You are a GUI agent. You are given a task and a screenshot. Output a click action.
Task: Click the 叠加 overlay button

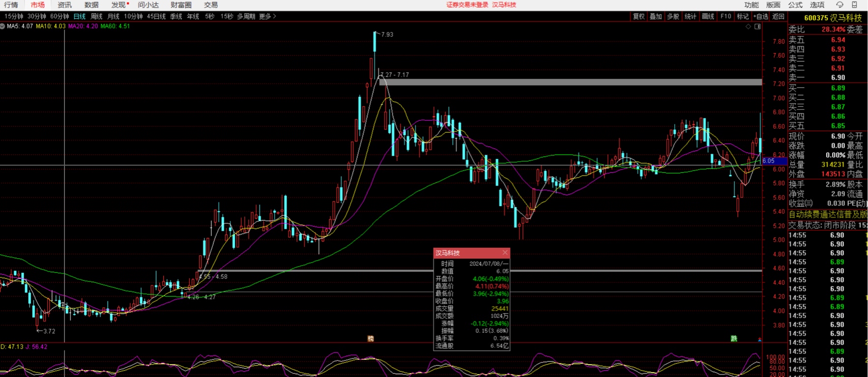click(x=656, y=16)
